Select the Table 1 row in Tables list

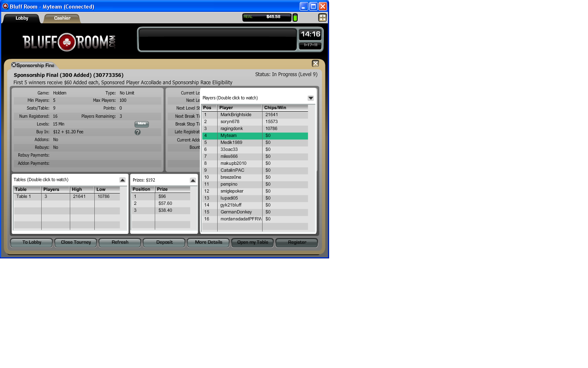pos(67,197)
